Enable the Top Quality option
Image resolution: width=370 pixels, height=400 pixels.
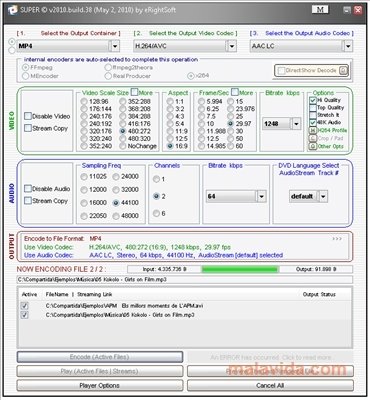(313, 108)
